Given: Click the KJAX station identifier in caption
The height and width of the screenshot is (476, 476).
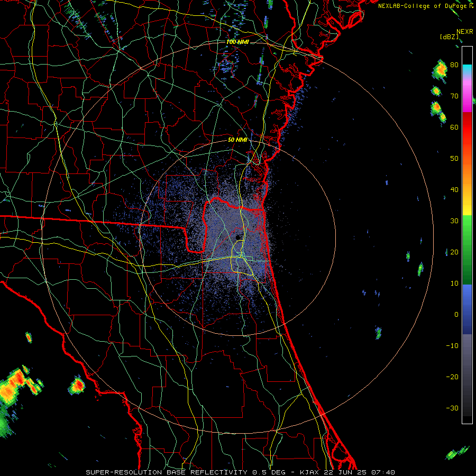Looking at the screenshot, I should click(x=310, y=472).
